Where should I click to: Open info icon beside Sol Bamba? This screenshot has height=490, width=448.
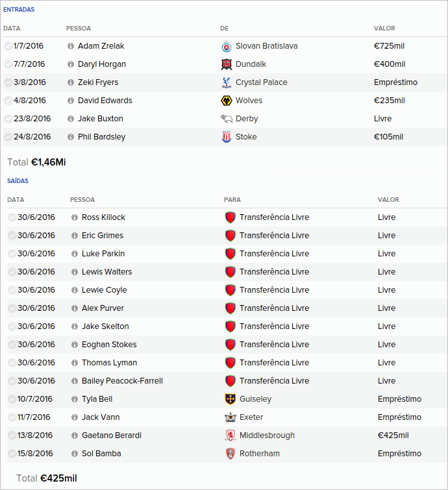[x=75, y=454]
